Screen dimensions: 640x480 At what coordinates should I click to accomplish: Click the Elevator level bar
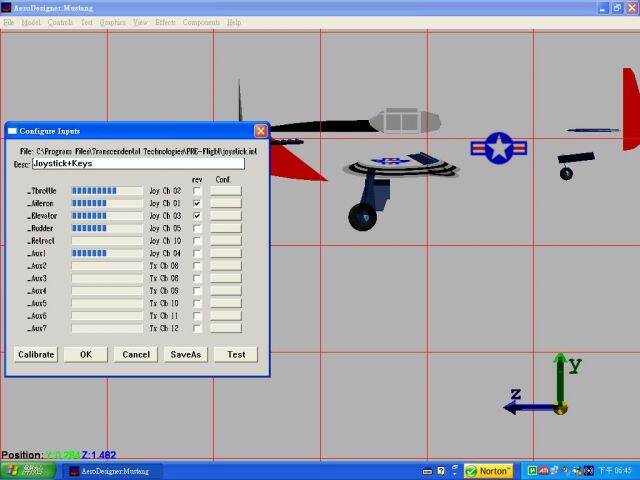tap(107, 216)
